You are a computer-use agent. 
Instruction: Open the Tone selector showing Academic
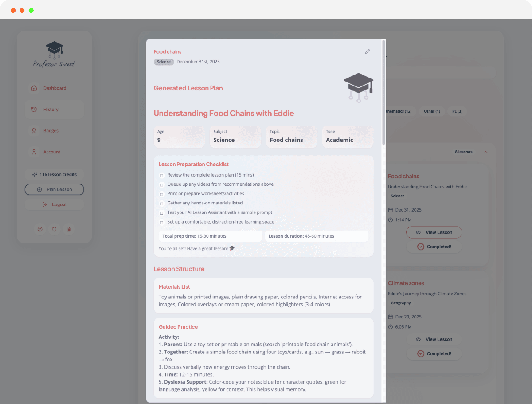[348, 137]
